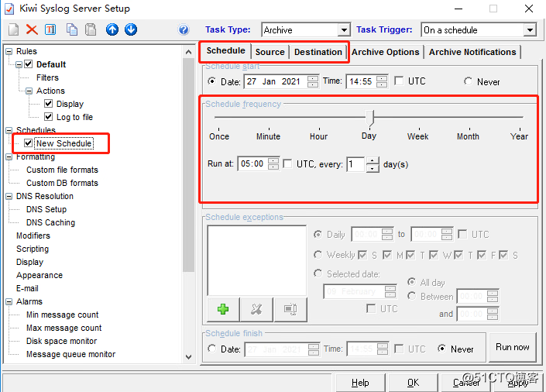Collapse the Formatting tree node
Image resolution: width=546 pixels, height=392 pixels.
pyautogui.click(x=9, y=156)
